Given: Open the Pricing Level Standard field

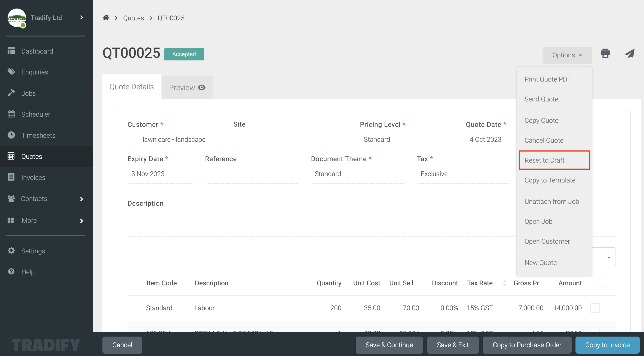Looking at the screenshot, I should [x=407, y=139].
